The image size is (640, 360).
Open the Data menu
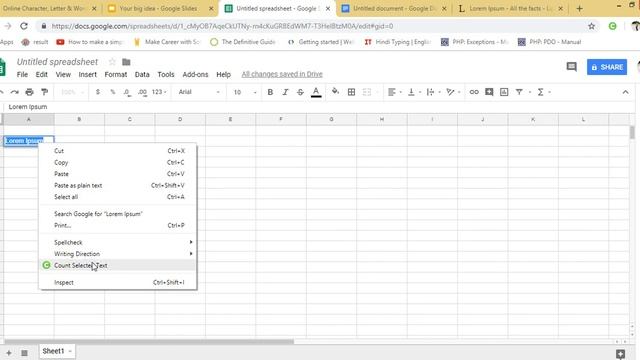click(142, 74)
